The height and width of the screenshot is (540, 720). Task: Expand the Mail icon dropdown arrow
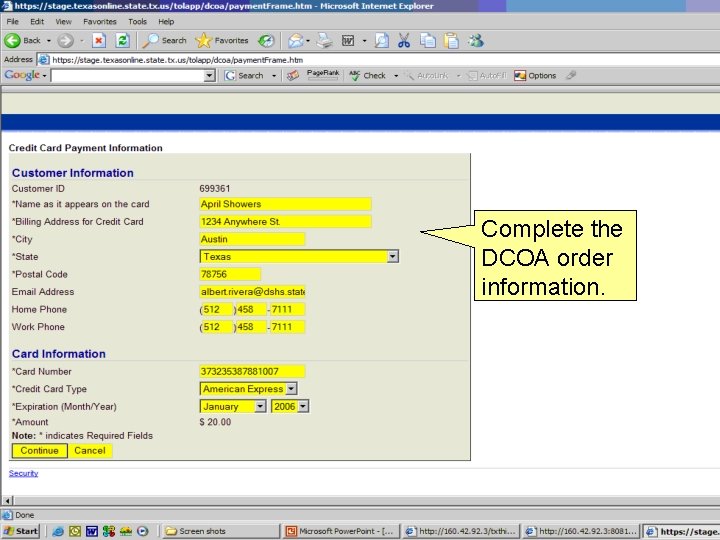coord(308,40)
